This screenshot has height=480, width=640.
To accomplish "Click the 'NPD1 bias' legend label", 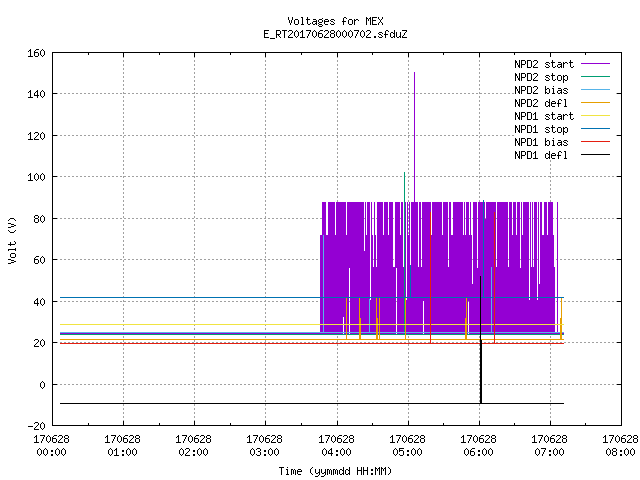I will 541,142.
